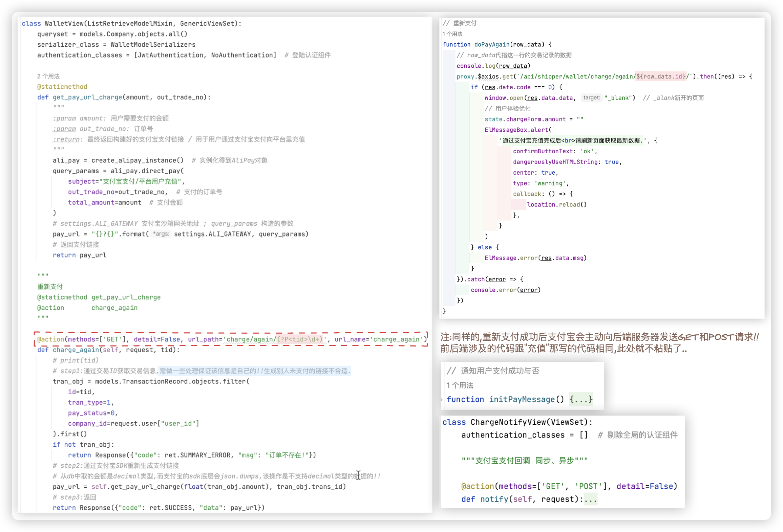
Task: Open usages hint above doPayAgain function
Action: pyautogui.click(x=452, y=34)
